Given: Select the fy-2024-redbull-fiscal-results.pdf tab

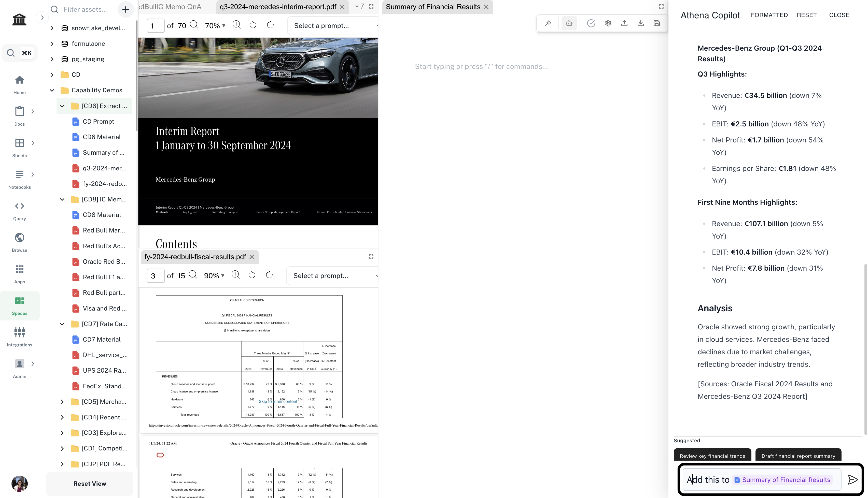Looking at the screenshot, I should tap(195, 257).
